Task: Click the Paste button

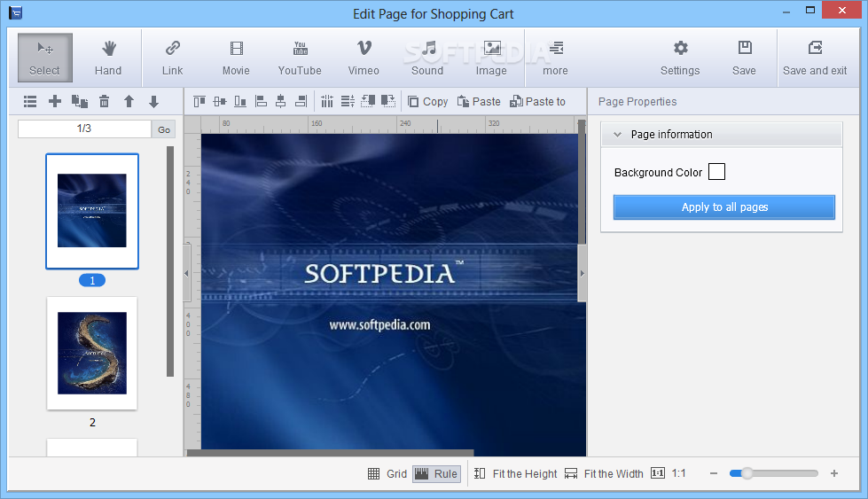Action: [479, 101]
